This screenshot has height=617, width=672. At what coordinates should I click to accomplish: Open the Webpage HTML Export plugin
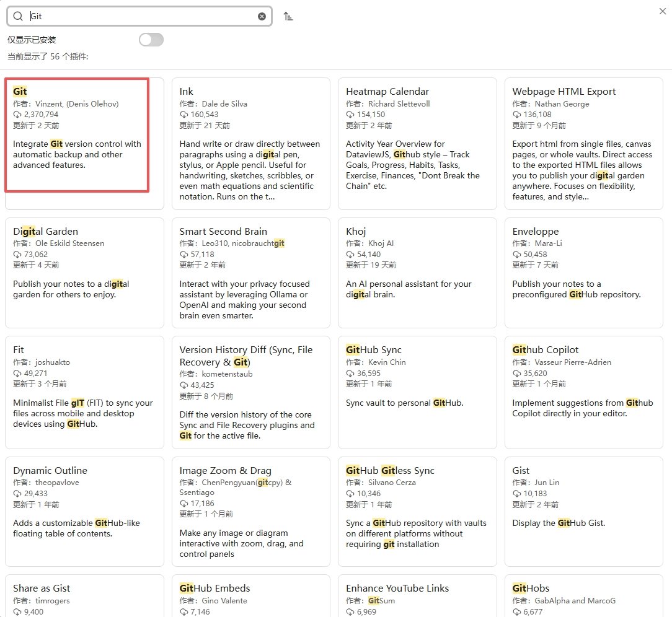click(584, 144)
